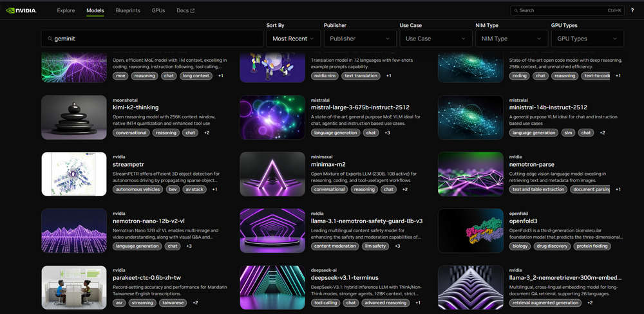Click the protein folding tag

592,246
